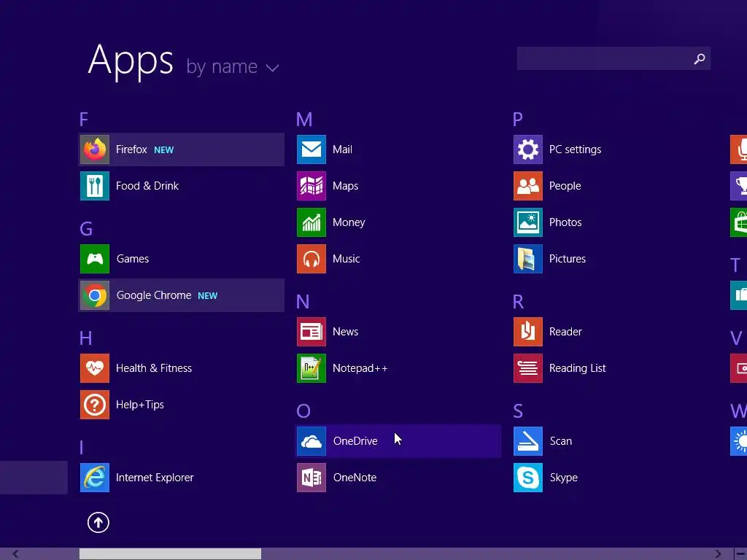Launch Notepad++ icon

coord(311,368)
